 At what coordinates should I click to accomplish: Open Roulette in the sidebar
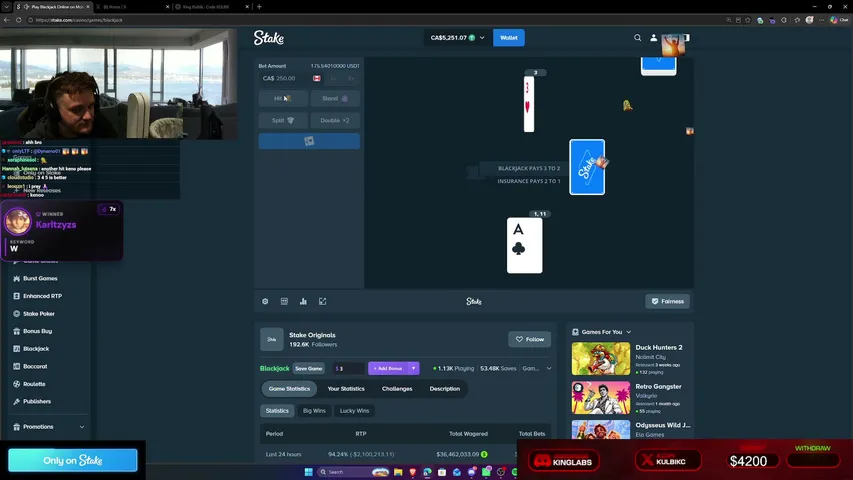pos(34,384)
